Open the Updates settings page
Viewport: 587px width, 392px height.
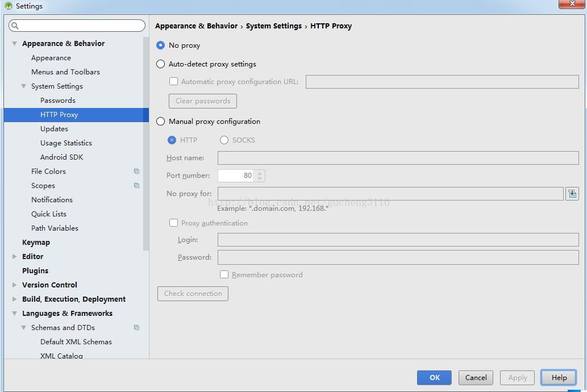54,129
